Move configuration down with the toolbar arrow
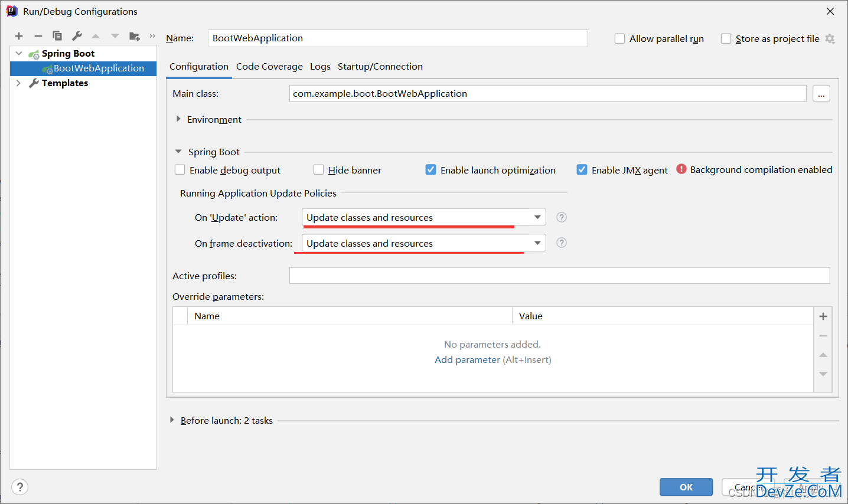The height and width of the screenshot is (504, 848). click(115, 36)
